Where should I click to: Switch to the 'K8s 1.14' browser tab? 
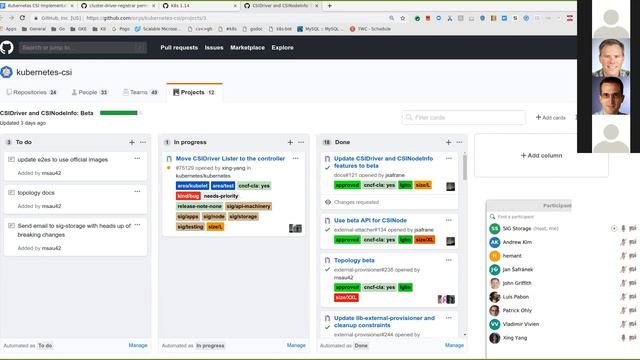[x=198, y=6]
